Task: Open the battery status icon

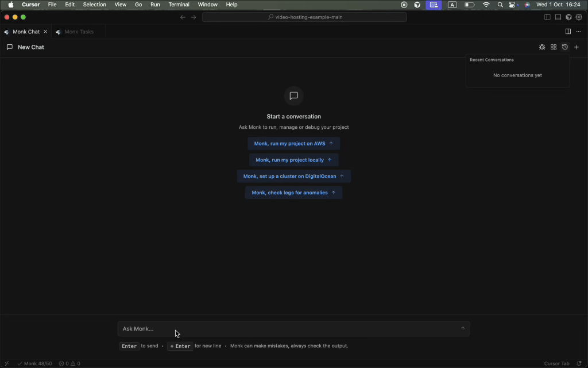Action: (x=470, y=5)
